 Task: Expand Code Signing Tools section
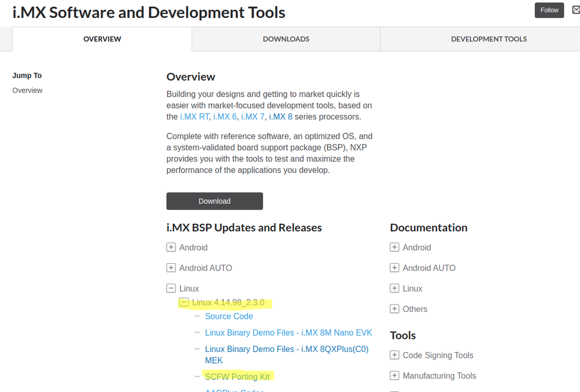394,355
